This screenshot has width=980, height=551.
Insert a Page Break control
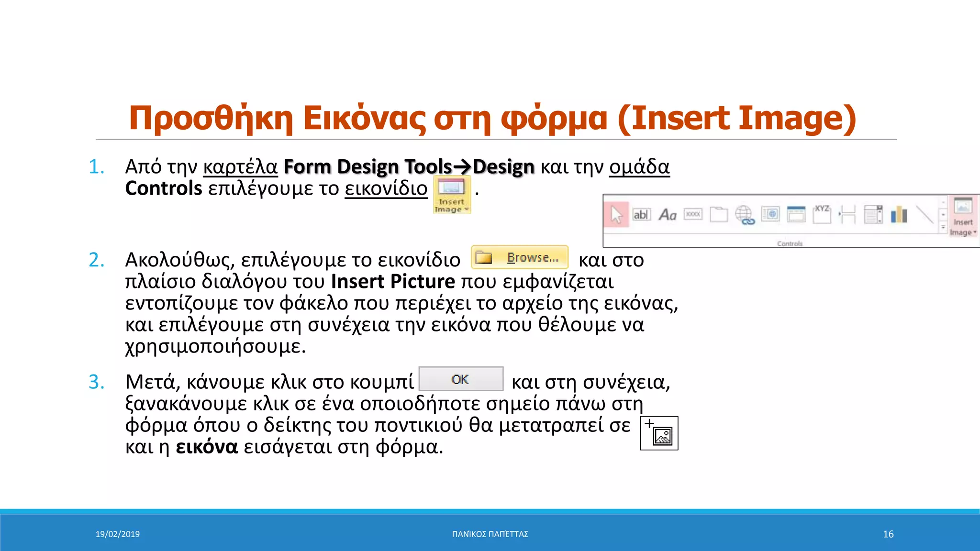point(847,215)
